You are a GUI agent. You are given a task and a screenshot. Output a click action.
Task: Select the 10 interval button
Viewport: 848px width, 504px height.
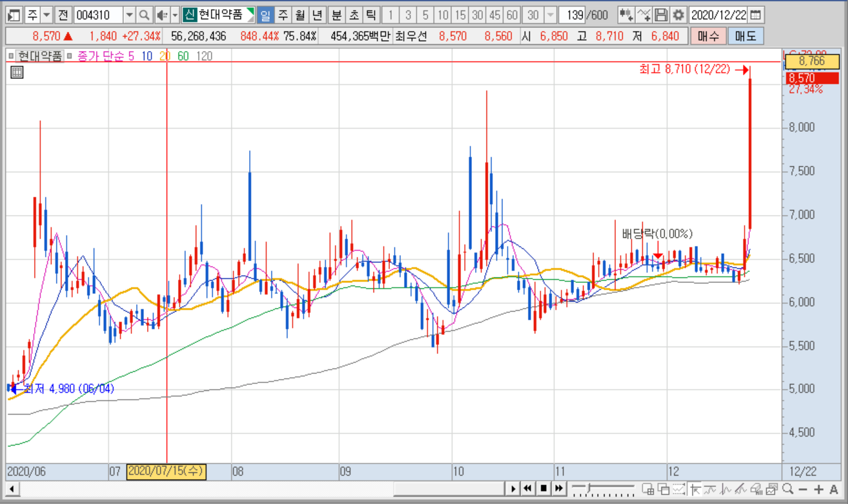point(443,15)
